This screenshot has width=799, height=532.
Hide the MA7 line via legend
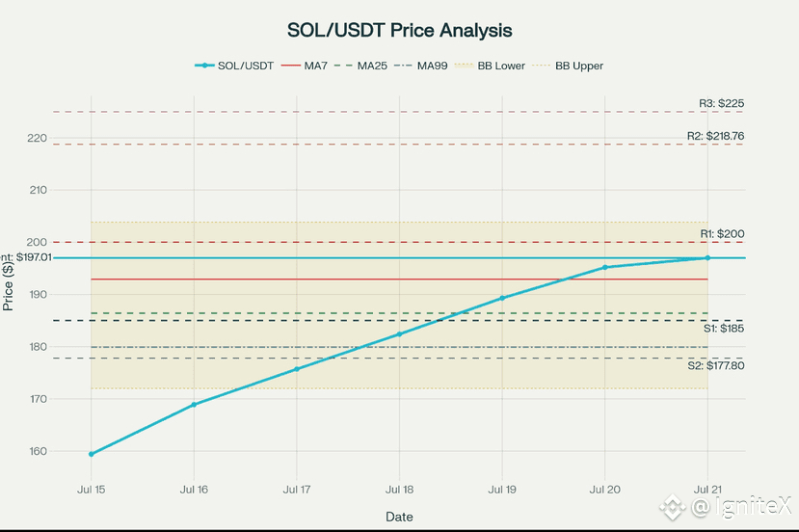(305, 66)
